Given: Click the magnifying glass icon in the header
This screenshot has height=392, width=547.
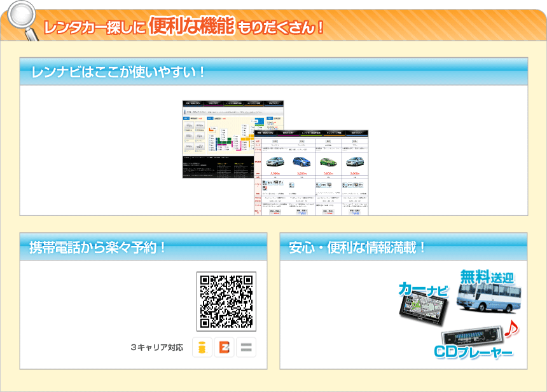Looking at the screenshot, I should tap(23, 20).
